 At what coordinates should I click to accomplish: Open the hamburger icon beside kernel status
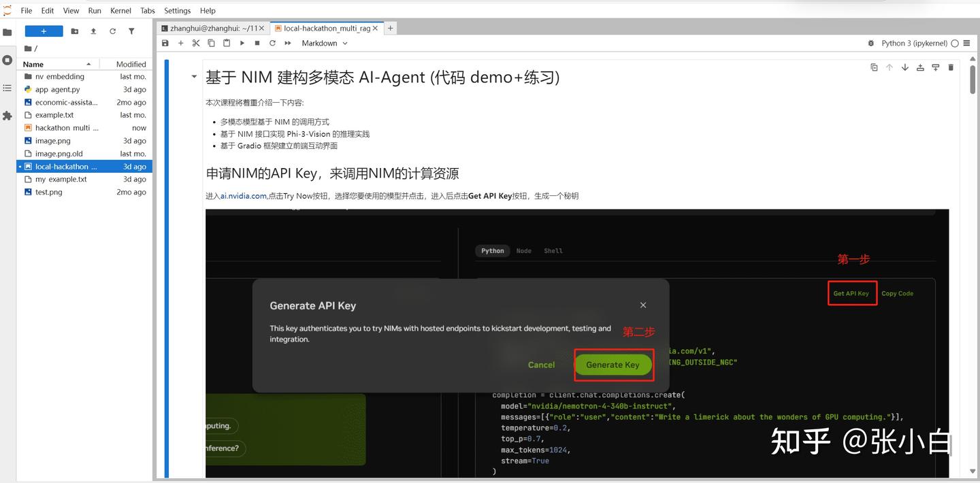pyautogui.click(x=967, y=43)
